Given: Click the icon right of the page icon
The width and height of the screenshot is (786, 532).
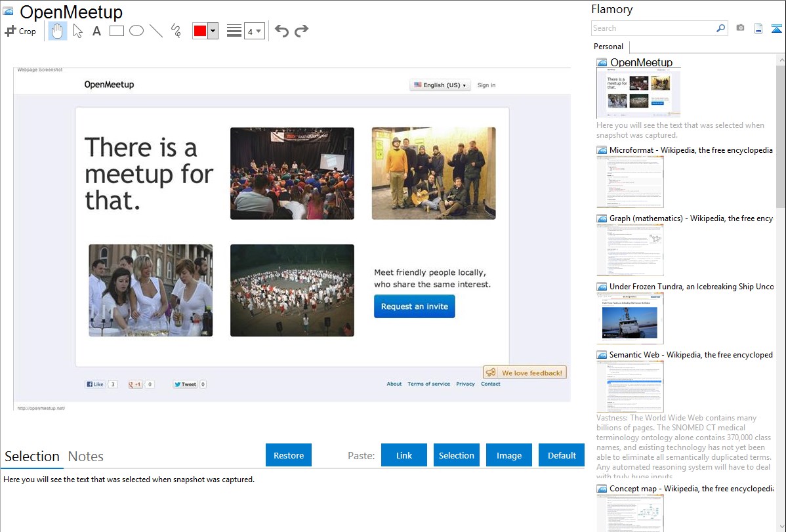Looking at the screenshot, I should tap(776, 28).
